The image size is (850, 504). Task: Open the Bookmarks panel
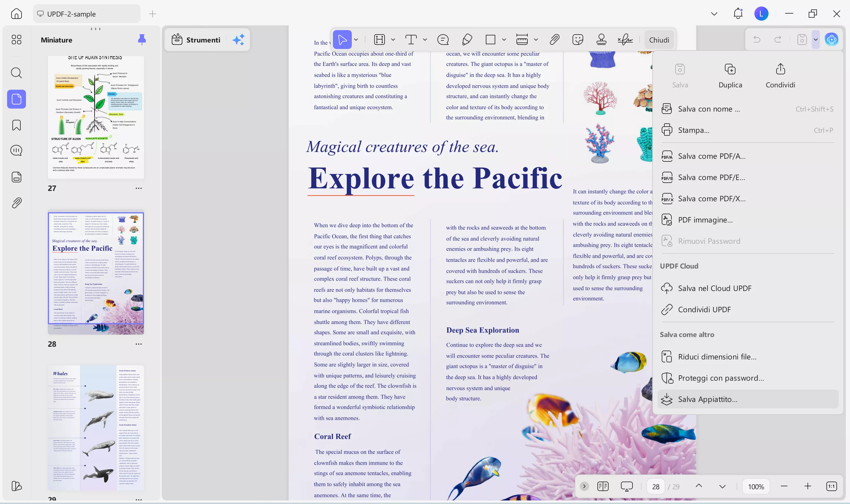16,125
